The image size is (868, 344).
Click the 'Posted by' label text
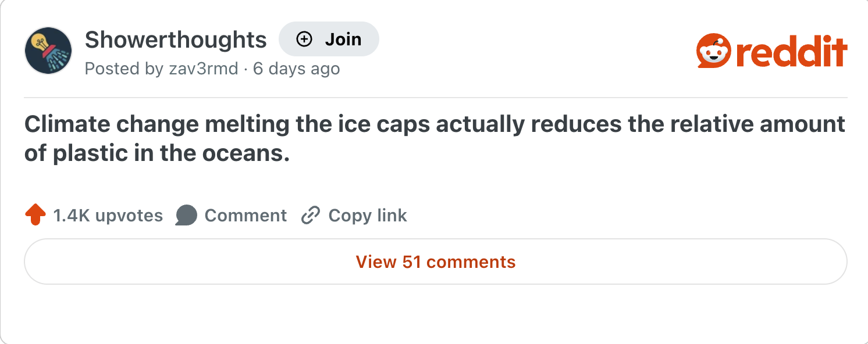coord(124,69)
